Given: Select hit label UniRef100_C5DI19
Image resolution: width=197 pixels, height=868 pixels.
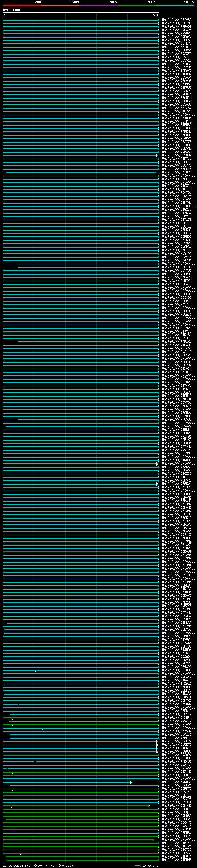Looking at the screenshot, I should pos(177,250).
